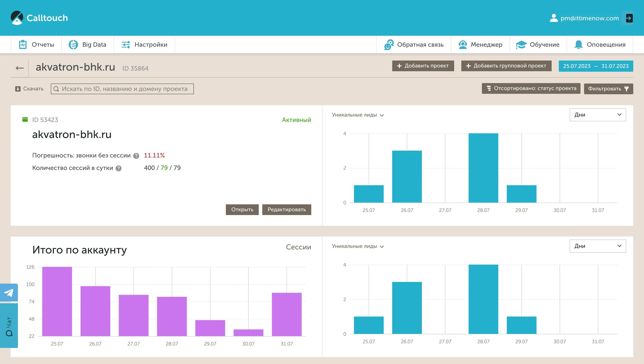The image size is (644, 364).
Task: Click the Скачать download icon
Action: point(18,89)
